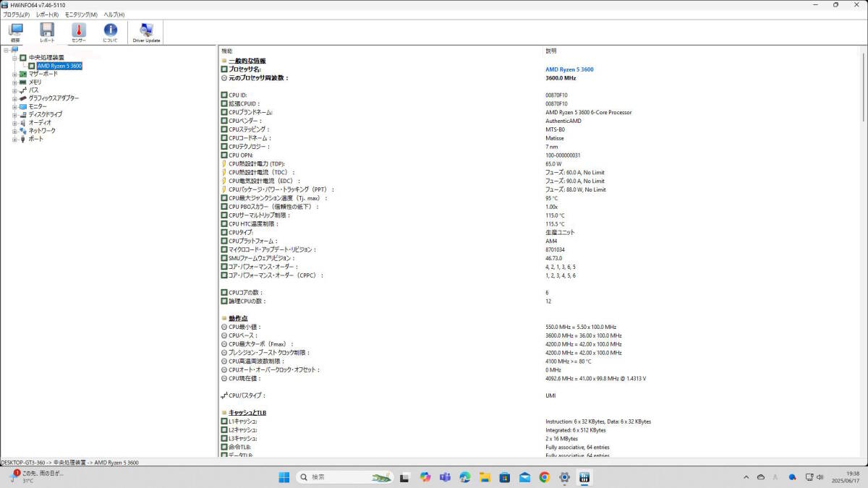
Task: Select the MTS-B0 stepping value
Action: (556, 129)
